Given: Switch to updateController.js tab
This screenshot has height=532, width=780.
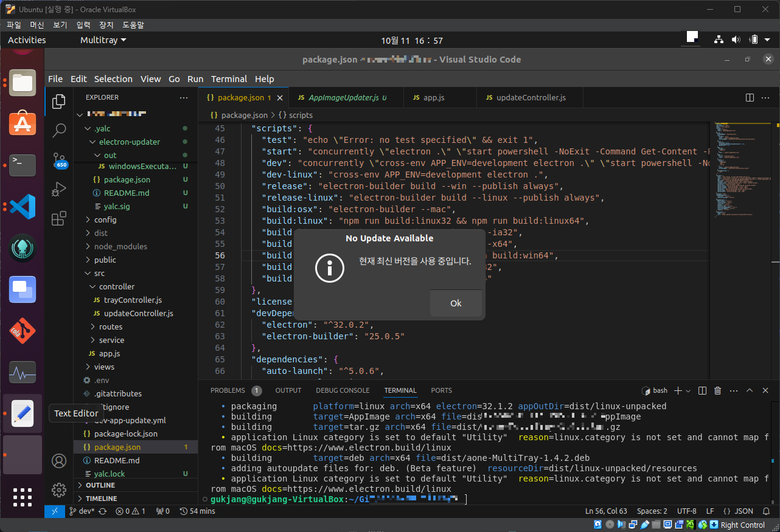Looking at the screenshot, I should click(531, 97).
